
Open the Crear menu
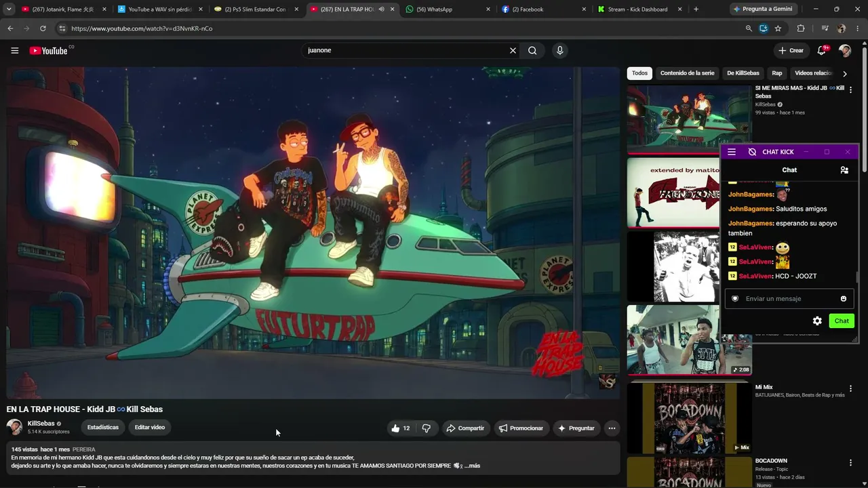[791, 50]
